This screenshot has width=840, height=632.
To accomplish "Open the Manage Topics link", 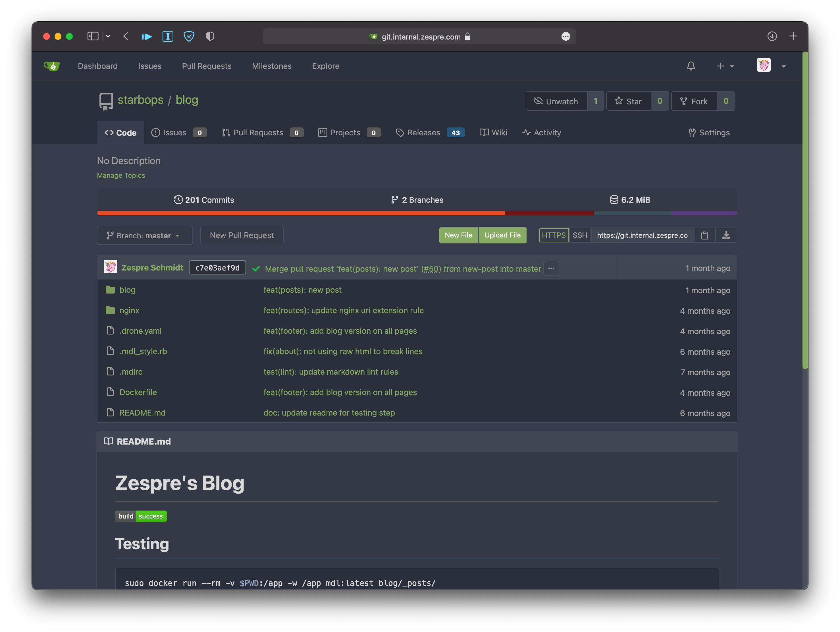I will tap(121, 175).
